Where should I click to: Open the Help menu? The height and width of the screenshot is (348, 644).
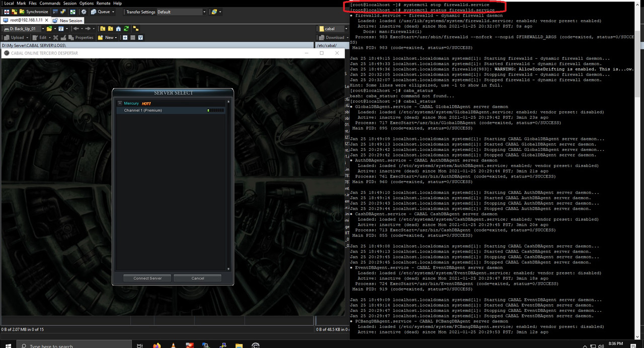point(117,4)
